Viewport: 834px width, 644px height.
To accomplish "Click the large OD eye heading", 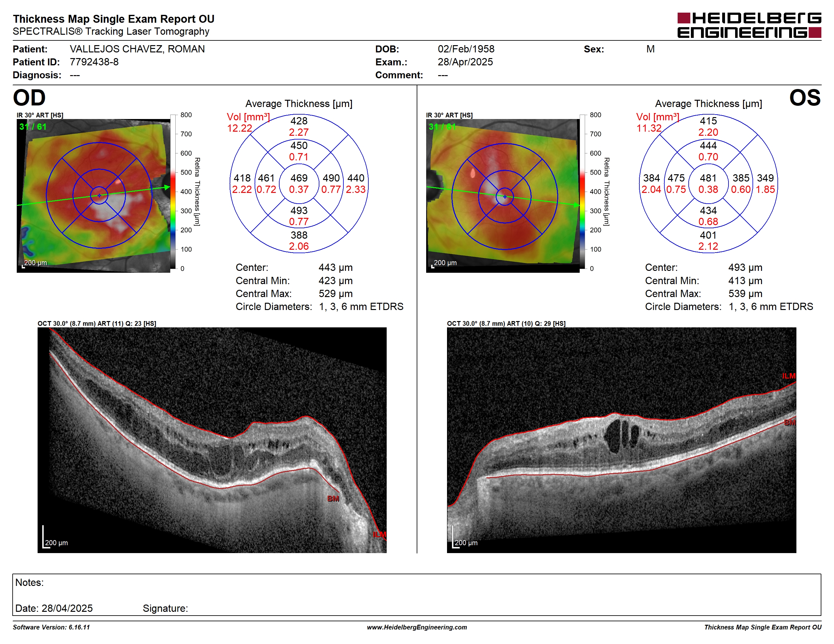I will (x=29, y=98).
